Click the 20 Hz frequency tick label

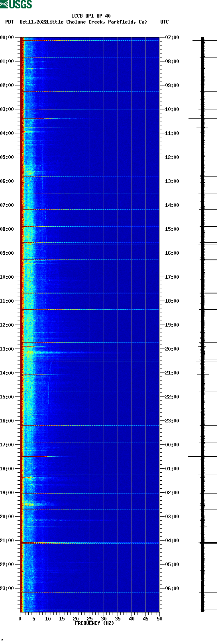click(76, 619)
